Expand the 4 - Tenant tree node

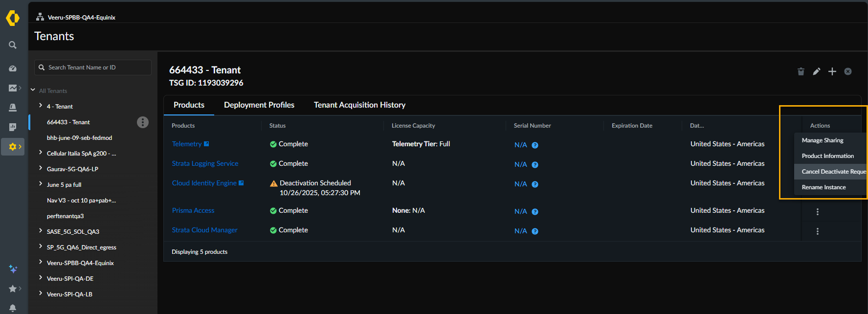(41, 106)
